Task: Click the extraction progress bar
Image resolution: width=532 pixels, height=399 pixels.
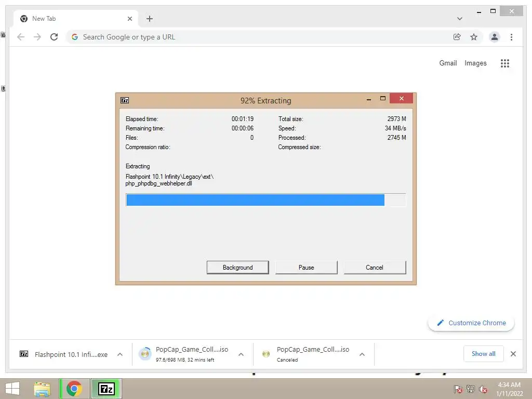Action: coord(265,200)
